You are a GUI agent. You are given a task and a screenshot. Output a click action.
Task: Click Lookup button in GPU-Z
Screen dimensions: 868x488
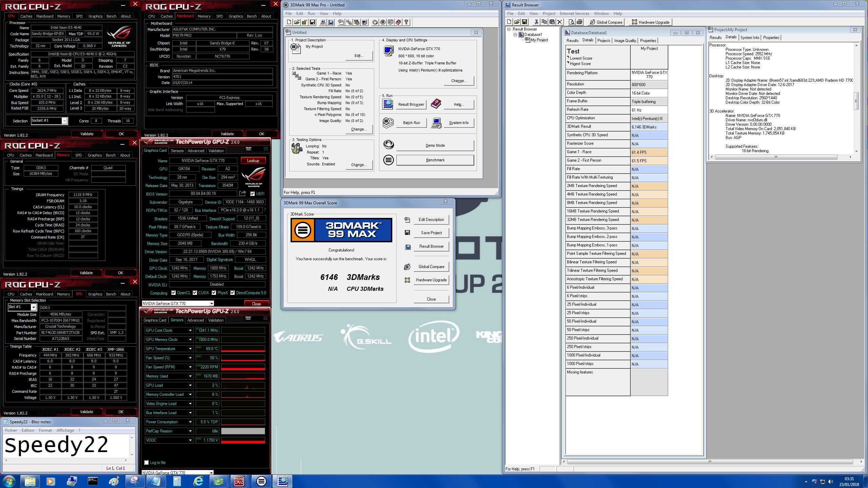pyautogui.click(x=253, y=161)
